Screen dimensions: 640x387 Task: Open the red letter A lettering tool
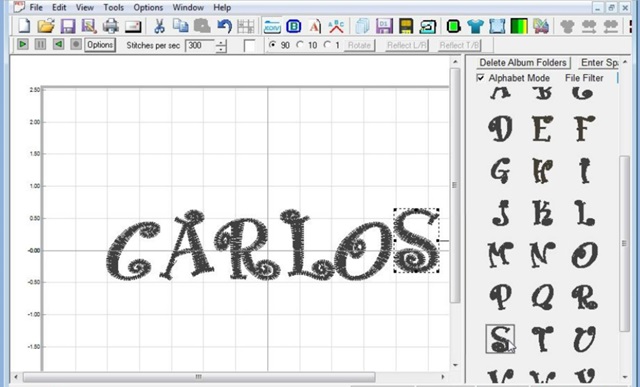click(314, 26)
